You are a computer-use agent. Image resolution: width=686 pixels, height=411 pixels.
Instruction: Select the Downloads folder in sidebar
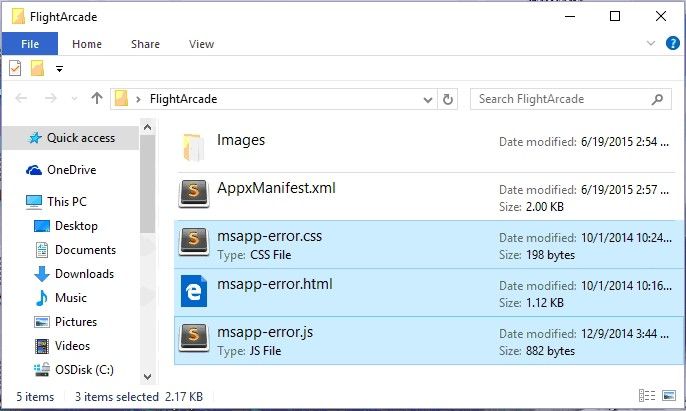coord(84,274)
